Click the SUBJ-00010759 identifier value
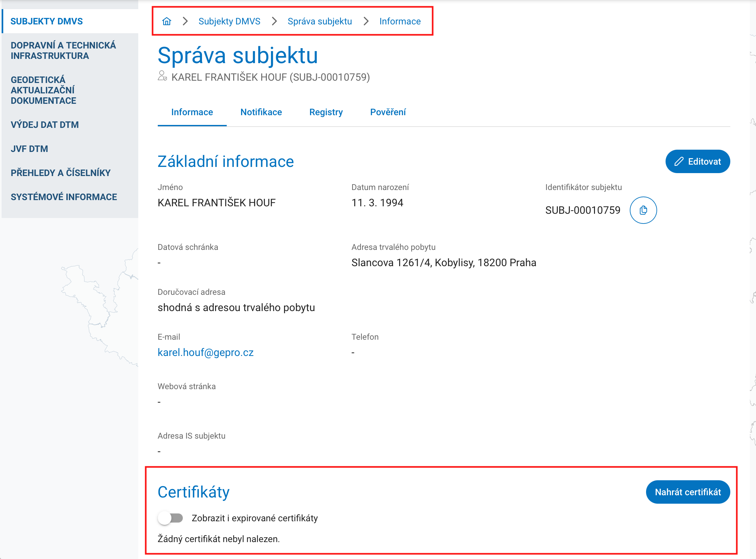Screen dimensions: 756x559 point(583,210)
